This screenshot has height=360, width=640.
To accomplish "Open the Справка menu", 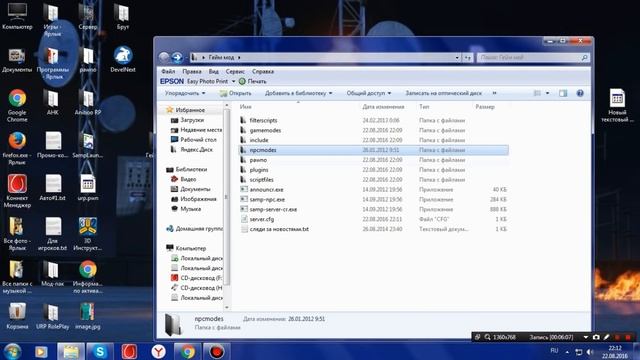I will pos(263,71).
